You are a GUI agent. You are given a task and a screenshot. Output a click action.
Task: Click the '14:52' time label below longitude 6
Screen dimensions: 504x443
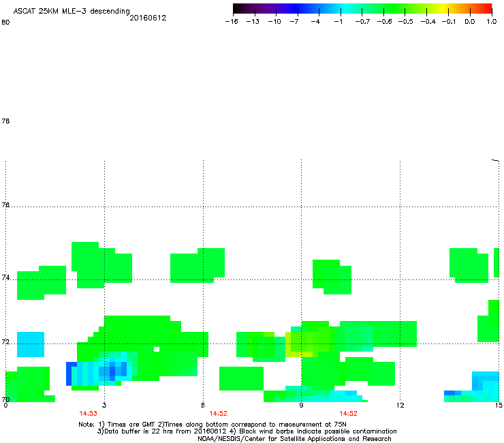tap(218, 414)
